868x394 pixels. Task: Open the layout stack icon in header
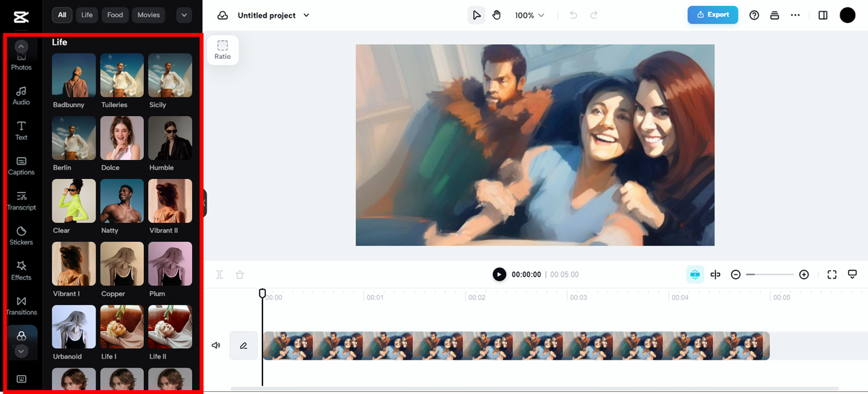(774, 15)
